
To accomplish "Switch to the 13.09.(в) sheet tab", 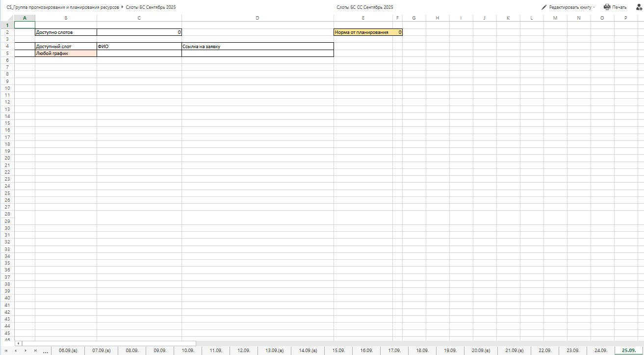I will (274, 351).
